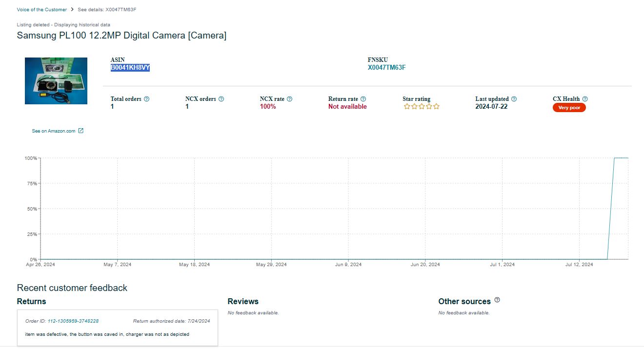644x349 pixels.
Task: Open the Samsung PL100 product thumbnail
Action: pyautogui.click(x=56, y=81)
